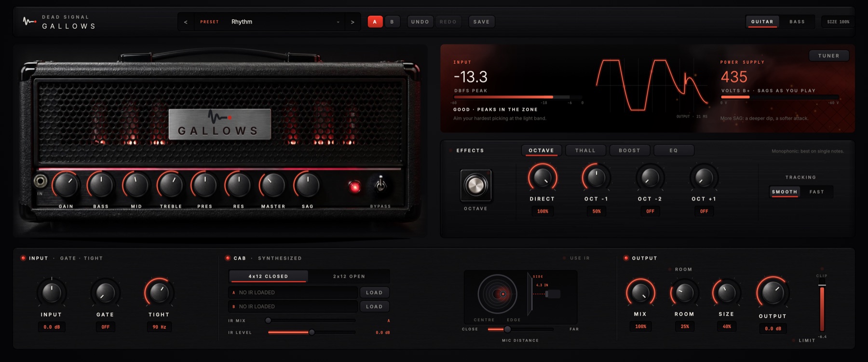This screenshot has width=868, height=362.
Task: Toggle the ROOM enable LED
Action: tap(670, 269)
